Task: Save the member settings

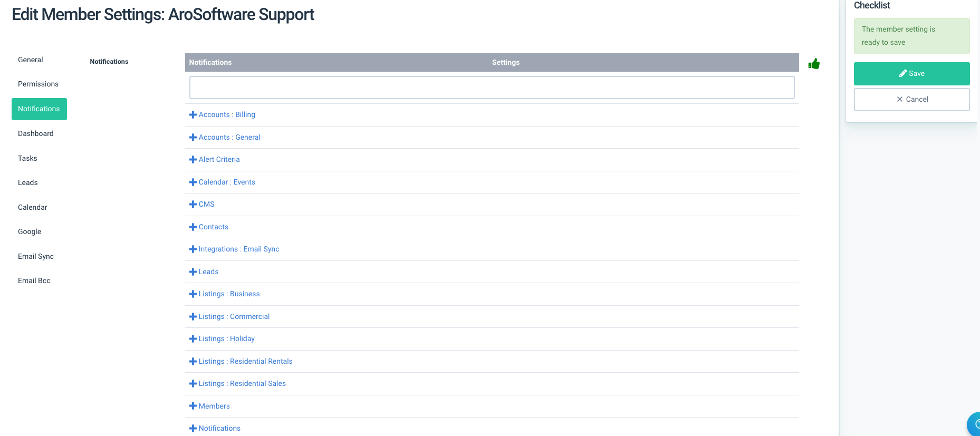Action: 912,74
